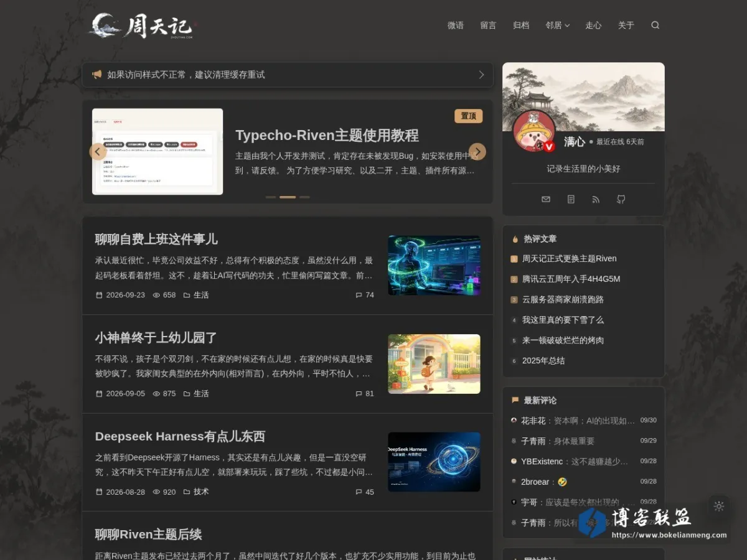747x560 pixels.
Task: Click comment count 74 on 聊聊自费上班这件事儿
Action: point(365,295)
